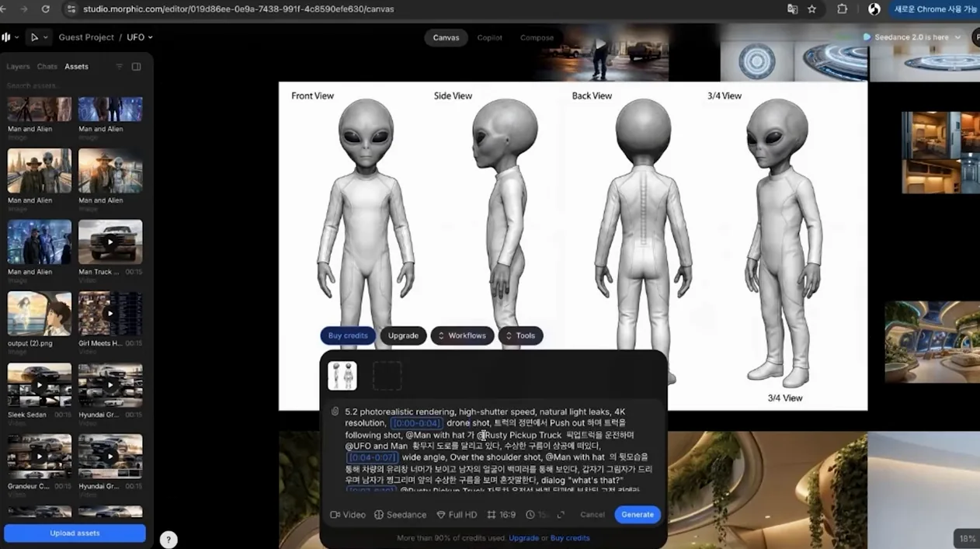Click the Side View label on alien sheet

[x=453, y=96]
